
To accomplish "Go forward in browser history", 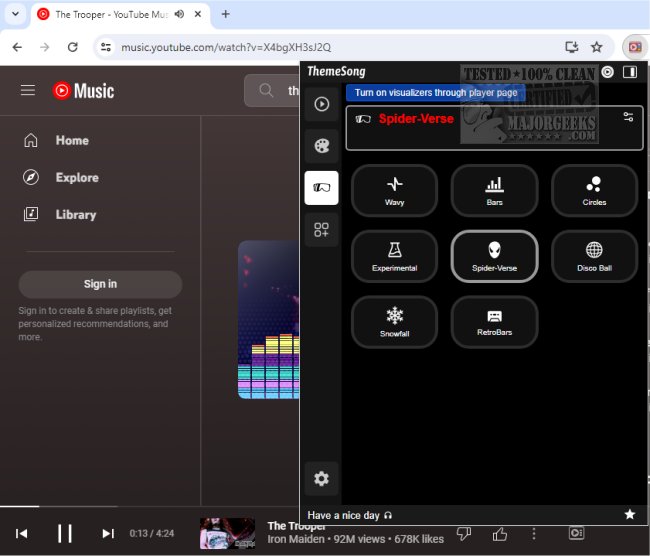I will 44,47.
